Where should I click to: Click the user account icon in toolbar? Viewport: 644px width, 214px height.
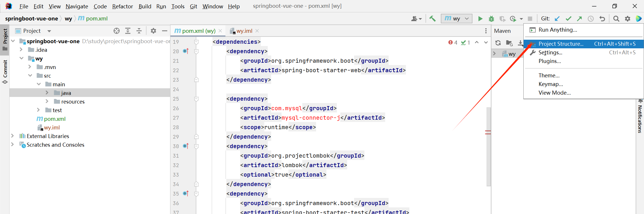click(x=416, y=19)
